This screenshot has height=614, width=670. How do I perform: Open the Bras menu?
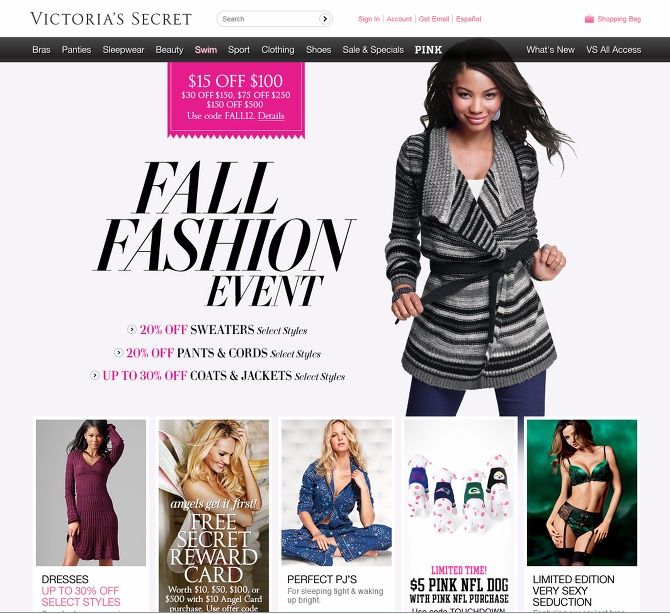tap(41, 50)
